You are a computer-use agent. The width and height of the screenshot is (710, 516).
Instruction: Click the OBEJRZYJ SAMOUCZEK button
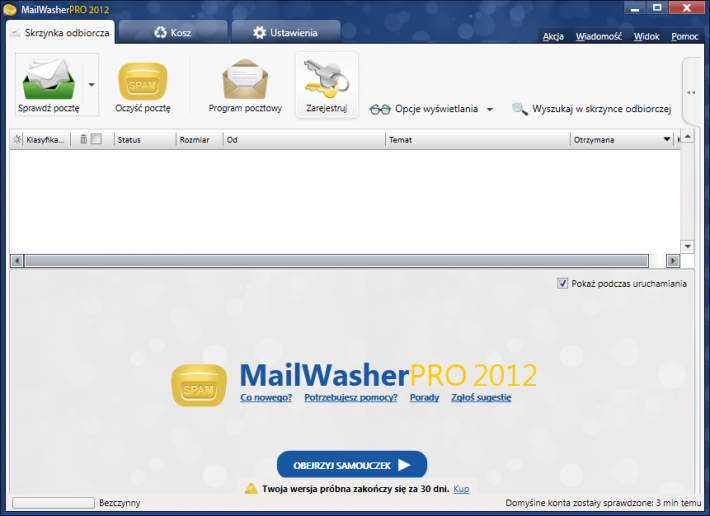click(x=352, y=464)
